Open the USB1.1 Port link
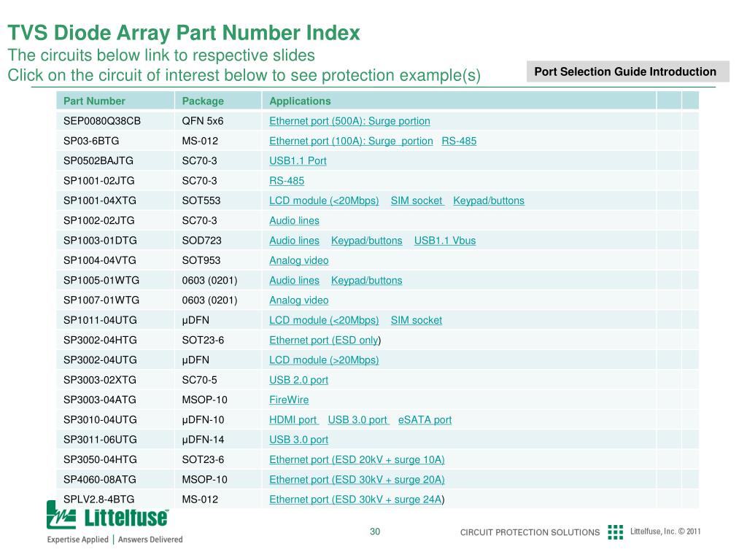This screenshot has width=747, height=560. [x=298, y=161]
